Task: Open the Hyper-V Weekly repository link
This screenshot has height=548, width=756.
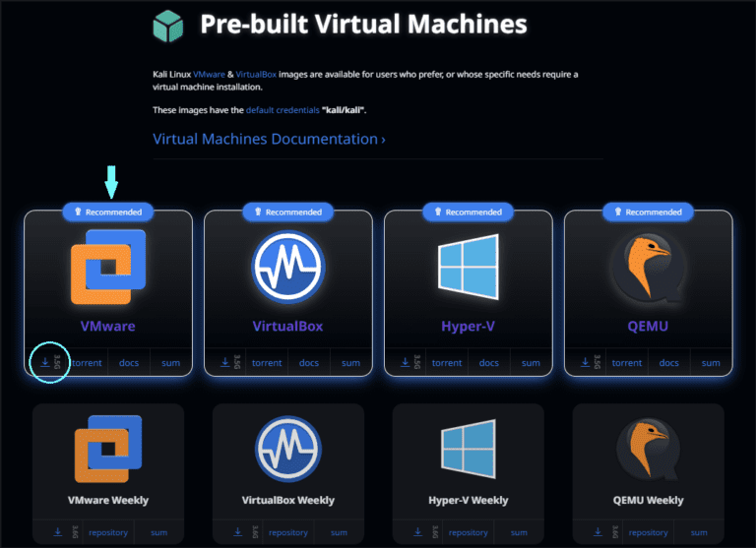Action: click(x=469, y=532)
